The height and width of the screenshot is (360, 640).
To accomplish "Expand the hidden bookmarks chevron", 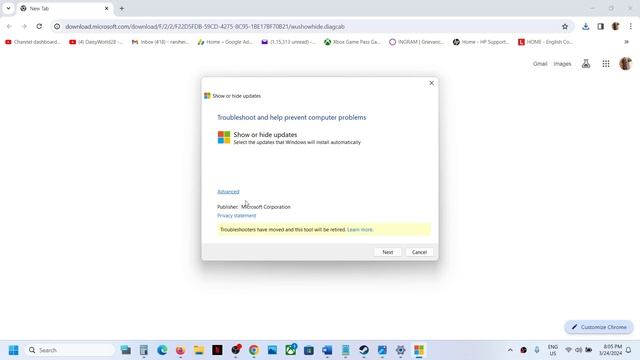I will tap(627, 42).
